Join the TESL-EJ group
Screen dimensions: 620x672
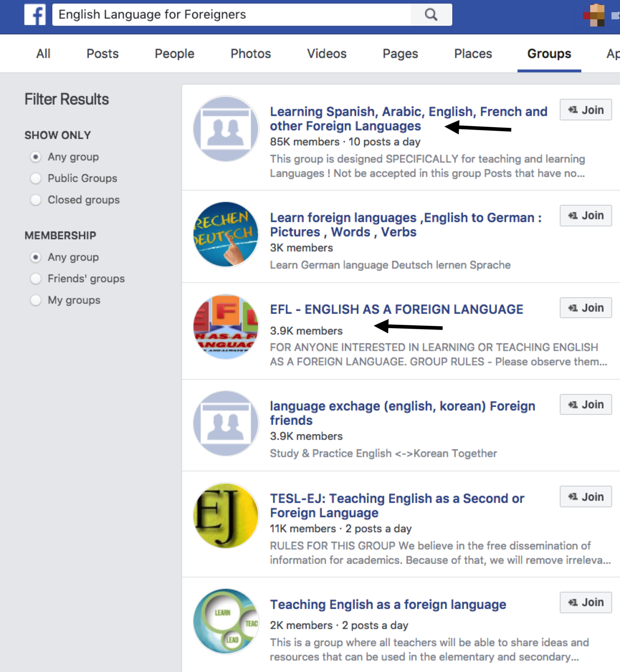(x=586, y=496)
